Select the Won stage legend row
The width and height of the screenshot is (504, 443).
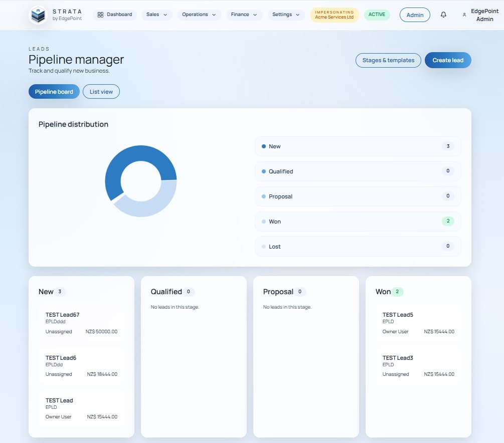tap(358, 221)
